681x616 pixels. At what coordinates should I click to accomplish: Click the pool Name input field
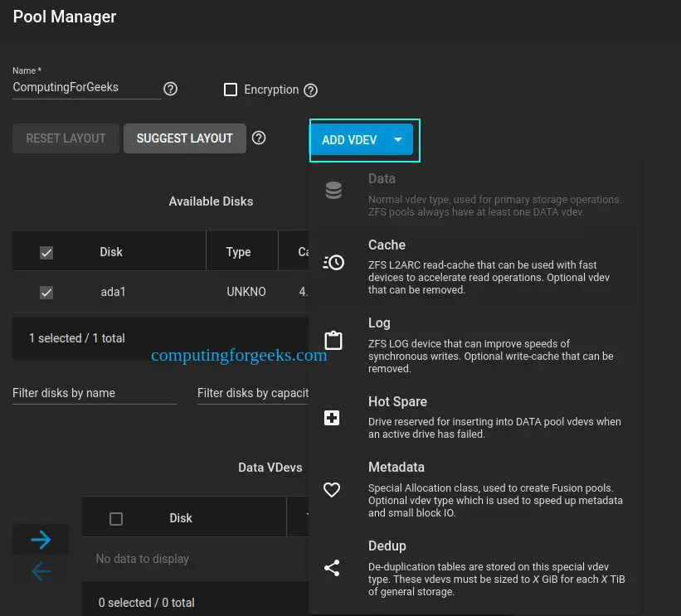tap(87, 87)
